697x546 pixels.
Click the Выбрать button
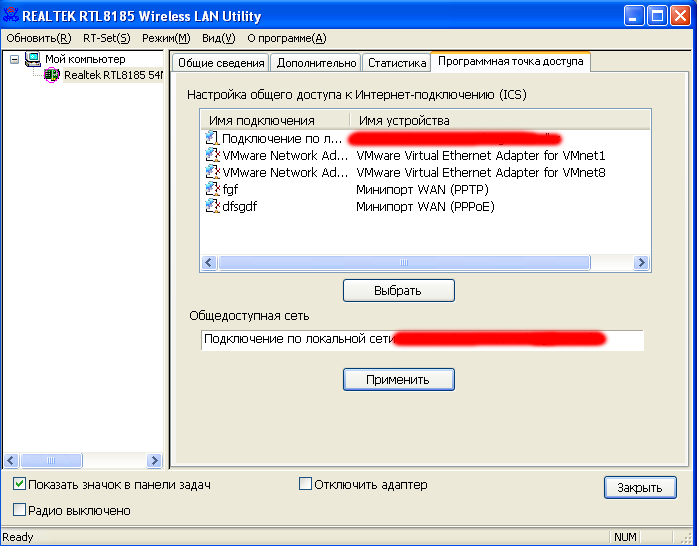(x=399, y=291)
